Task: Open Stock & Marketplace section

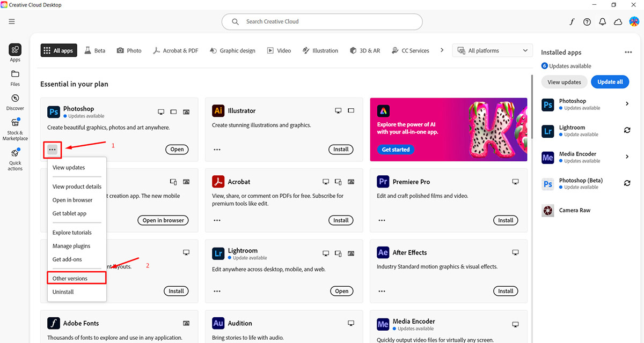Action: pyautogui.click(x=15, y=129)
